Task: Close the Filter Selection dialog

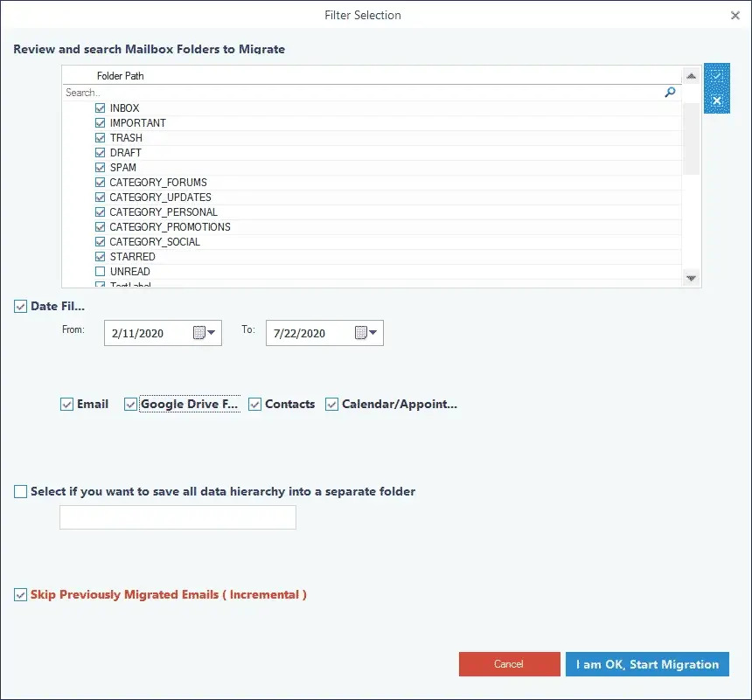Action: pos(736,15)
